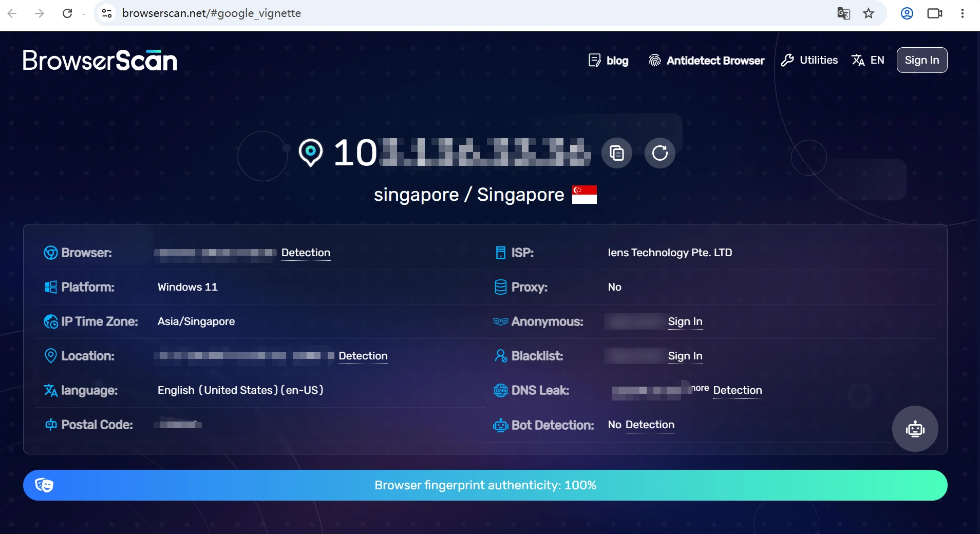The height and width of the screenshot is (534, 980).
Task: Click the address bar URL
Action: click(212, 13)
